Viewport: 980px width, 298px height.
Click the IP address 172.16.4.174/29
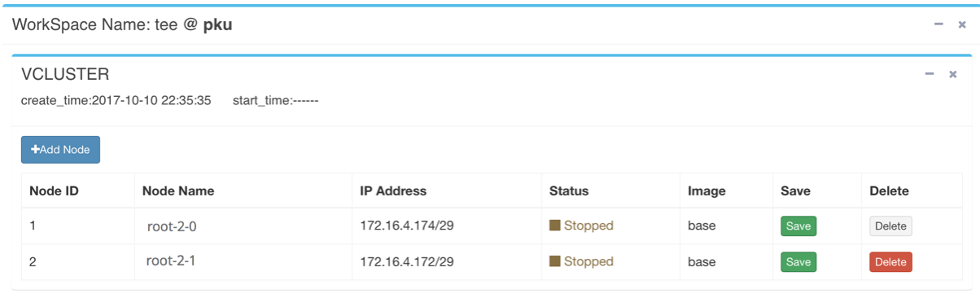pyautogui.click(x=407, y=226)
